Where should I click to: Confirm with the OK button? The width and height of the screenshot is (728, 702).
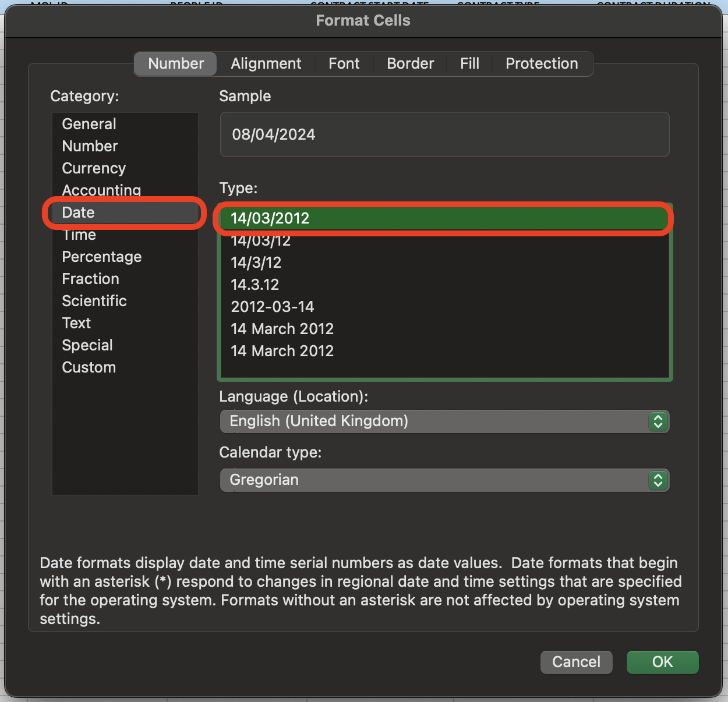662,662
